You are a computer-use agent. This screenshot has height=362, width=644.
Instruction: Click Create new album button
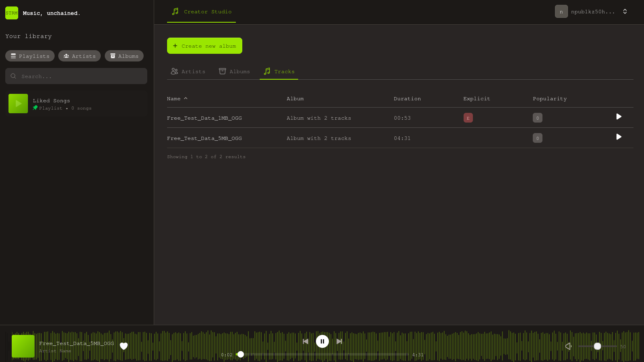coord(205,46)
